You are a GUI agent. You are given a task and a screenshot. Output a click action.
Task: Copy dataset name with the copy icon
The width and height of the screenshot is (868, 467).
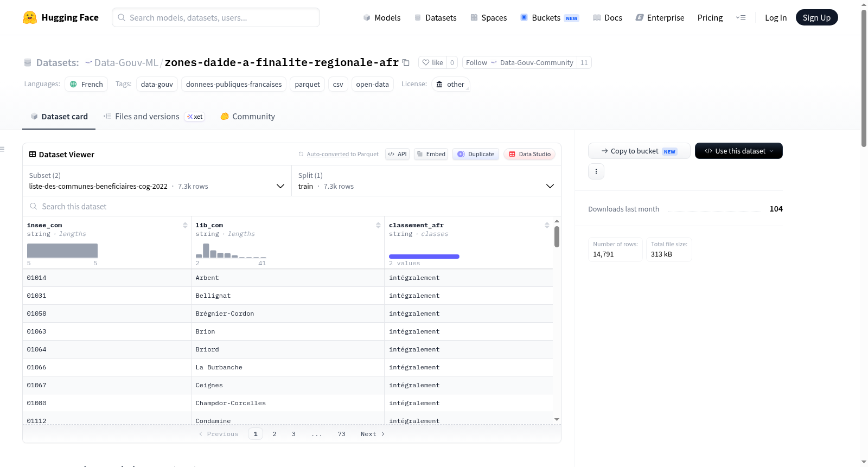406,62
